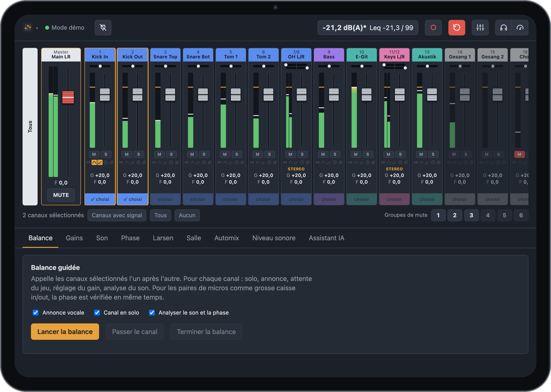Viewport: 551px width, 392px height.
Task: Enable 48V phantom power on Snare Bot
Action: tap(187, 163)
